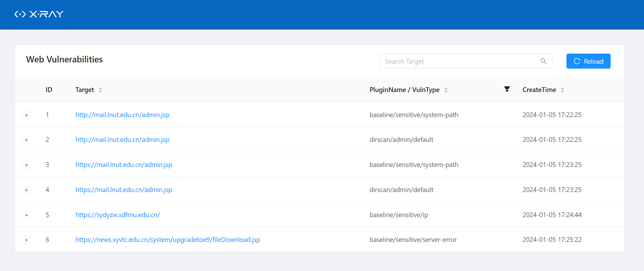Open the sydyzw.sdfmu.edu.cn link
The image size is (644, 271).
tap(118, 215)
